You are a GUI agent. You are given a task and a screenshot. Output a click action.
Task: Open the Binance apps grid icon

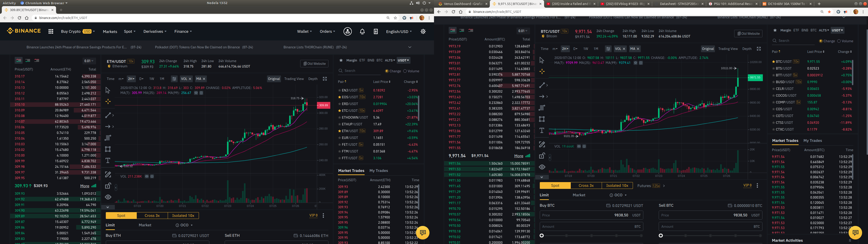(51, 31)
